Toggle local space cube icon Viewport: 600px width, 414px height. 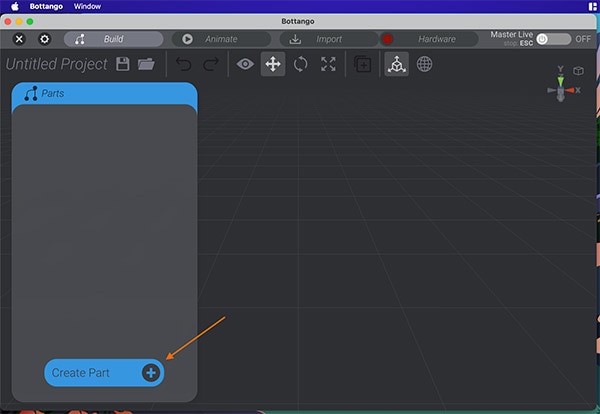click(396, 64)
